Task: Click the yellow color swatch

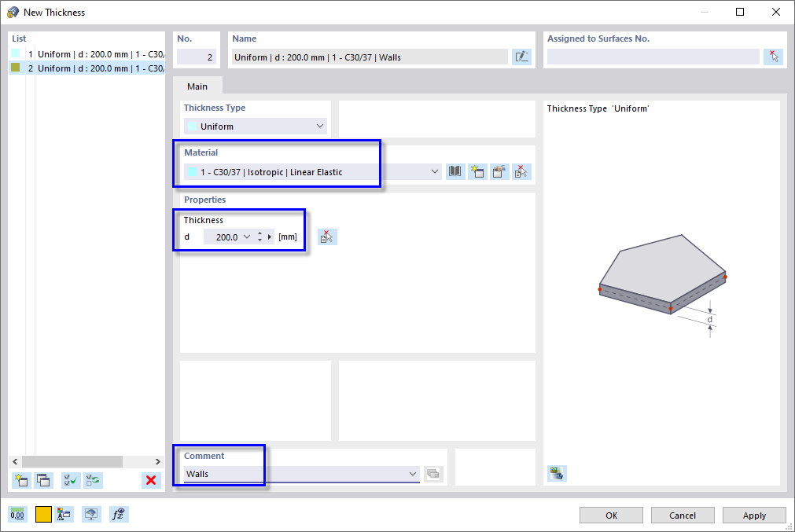Action: pyautogui.click(x=42, y=514)
